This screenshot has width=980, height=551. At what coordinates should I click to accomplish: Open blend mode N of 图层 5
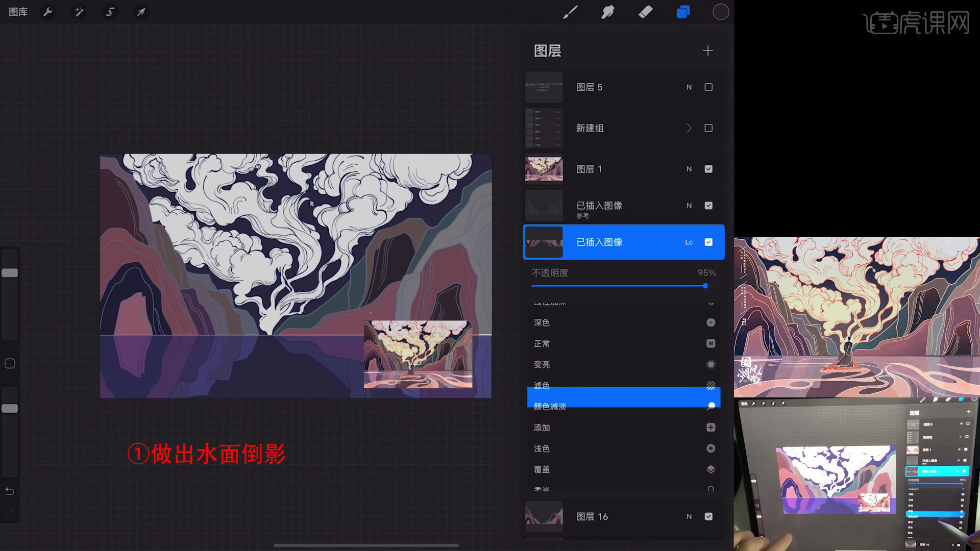pos(689,87)
